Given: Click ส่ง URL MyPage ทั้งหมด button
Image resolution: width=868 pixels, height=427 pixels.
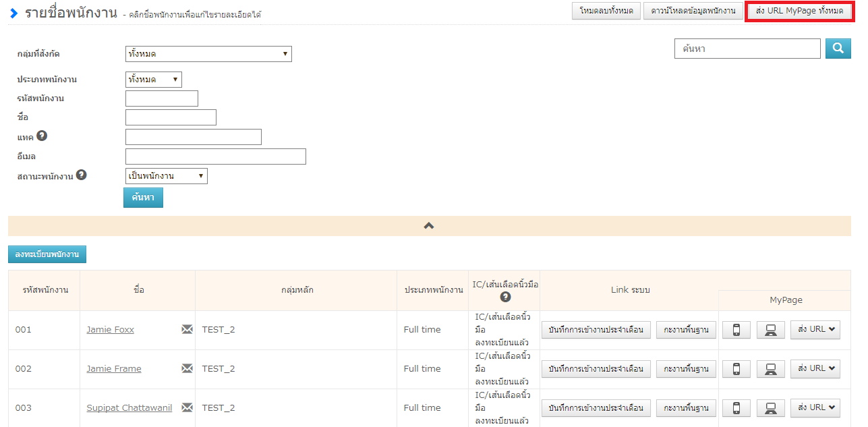Looking at the screenshot, I should [x=799, y=11].
